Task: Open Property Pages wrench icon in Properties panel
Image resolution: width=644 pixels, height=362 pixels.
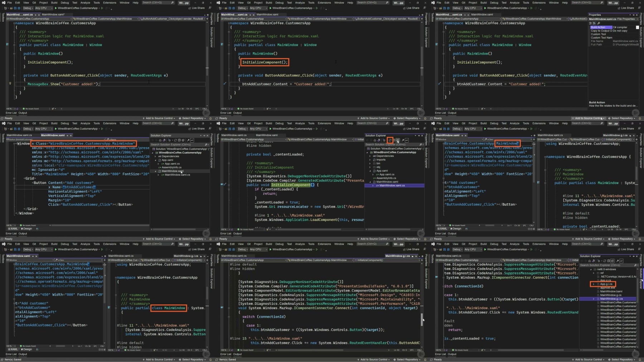Action: (598, 23)
